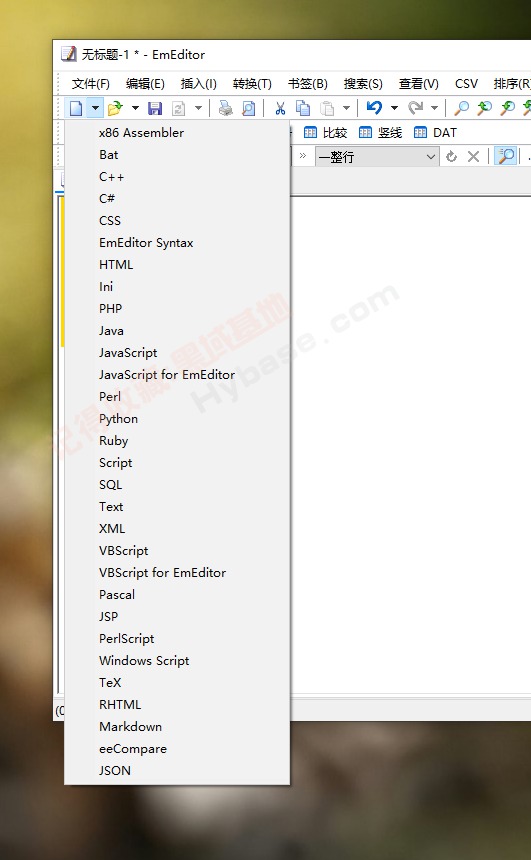Click the Find Previous magnifier icon
531x860 pixels.
click(484, 108)
